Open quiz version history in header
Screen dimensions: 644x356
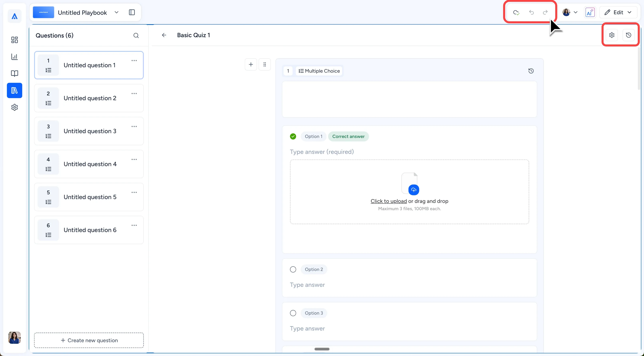point(629,35)
